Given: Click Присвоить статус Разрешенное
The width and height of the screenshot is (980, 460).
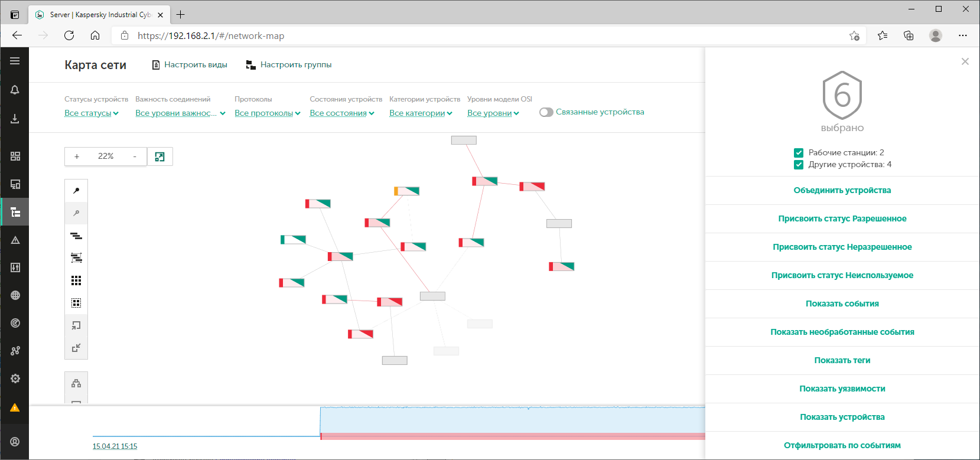Looking at the screenshot, I should [842, 218].
